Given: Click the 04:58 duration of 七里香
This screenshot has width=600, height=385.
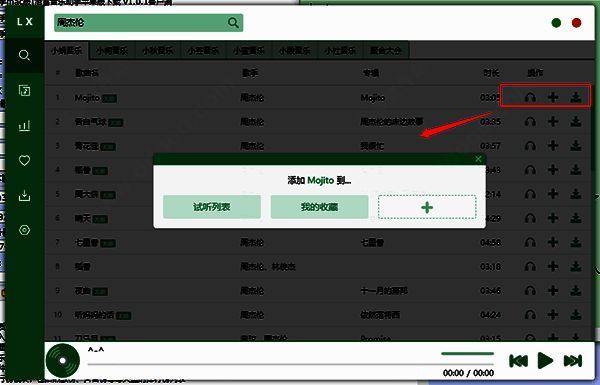Looking at the screenshot, I should click(x=490, y=242).
